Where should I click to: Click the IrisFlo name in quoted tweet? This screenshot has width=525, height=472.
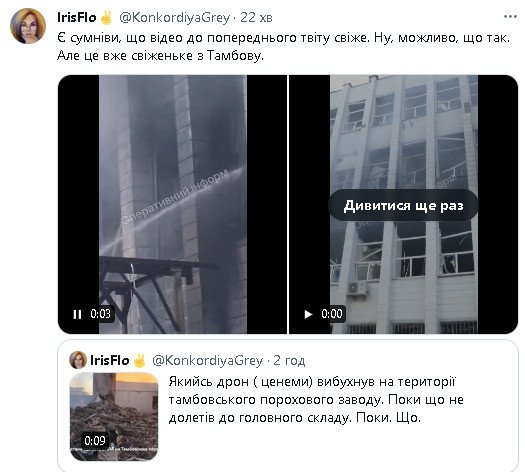pyautogui.click(x=109, y=361)
